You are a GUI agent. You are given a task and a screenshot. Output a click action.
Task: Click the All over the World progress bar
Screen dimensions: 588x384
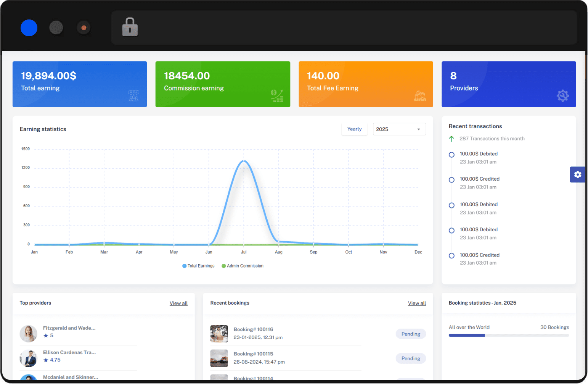(x=508, y=336)
